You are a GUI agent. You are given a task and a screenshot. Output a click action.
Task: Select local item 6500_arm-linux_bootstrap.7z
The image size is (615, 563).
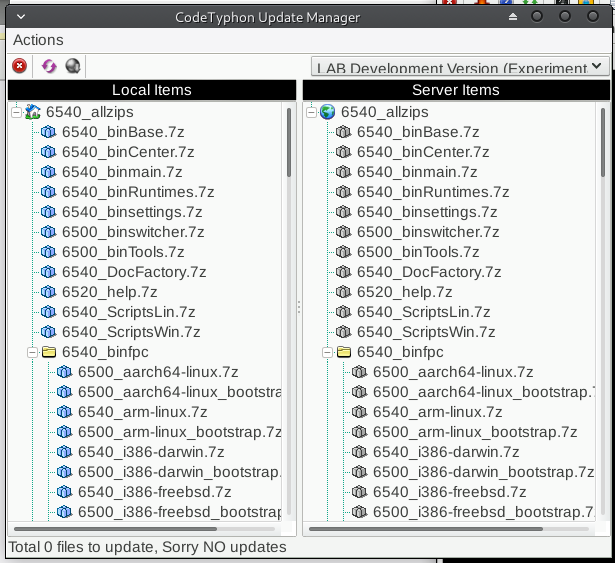pos(179,432)
